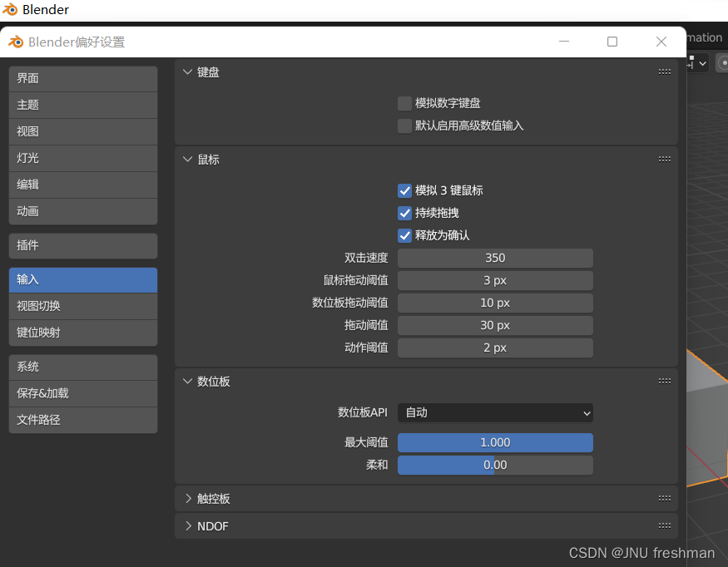Click the 键盘 panel drag-handle icon

click(665, 72)
